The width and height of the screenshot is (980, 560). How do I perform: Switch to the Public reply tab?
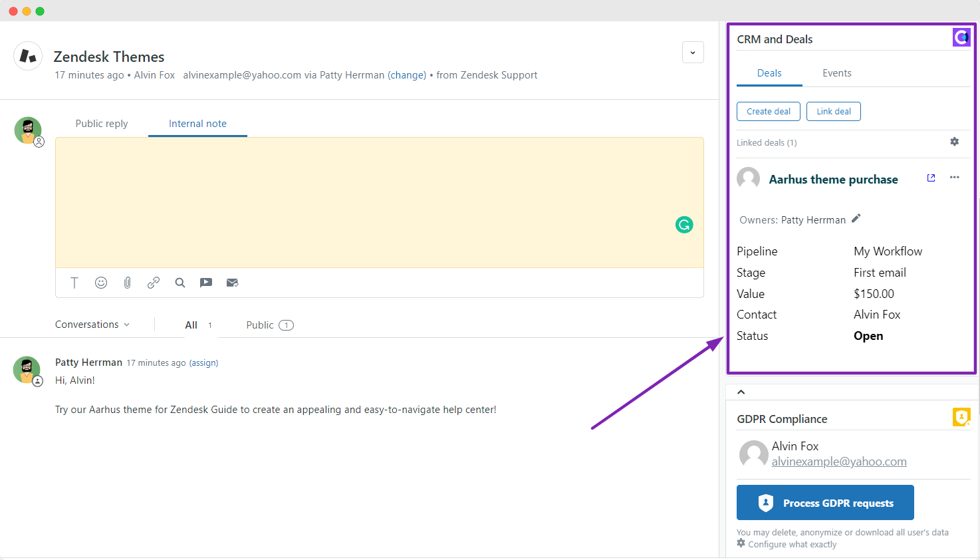point(102,124)
